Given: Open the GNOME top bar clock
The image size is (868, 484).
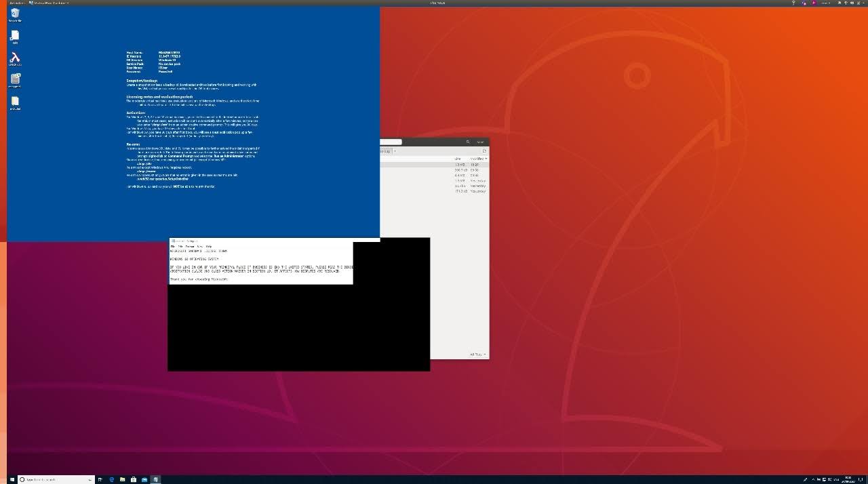Looking at the screenshot, I should pyautogui.click(x=437, y=3).
